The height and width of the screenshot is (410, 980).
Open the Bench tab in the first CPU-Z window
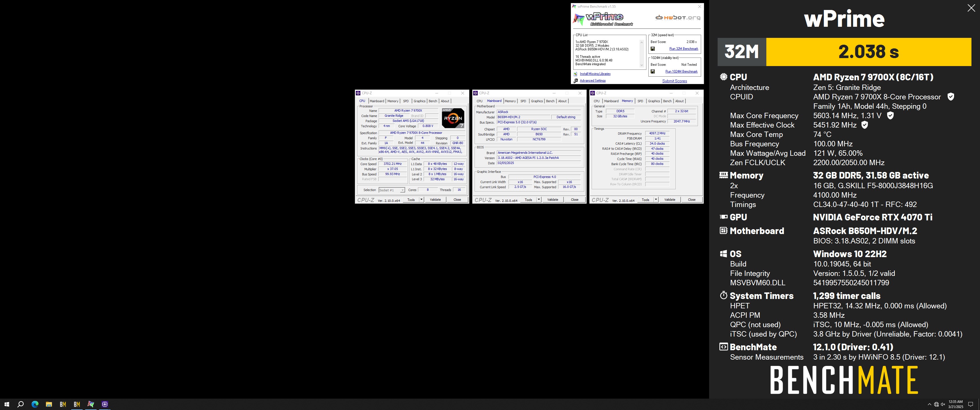click(x=433, y=101)
